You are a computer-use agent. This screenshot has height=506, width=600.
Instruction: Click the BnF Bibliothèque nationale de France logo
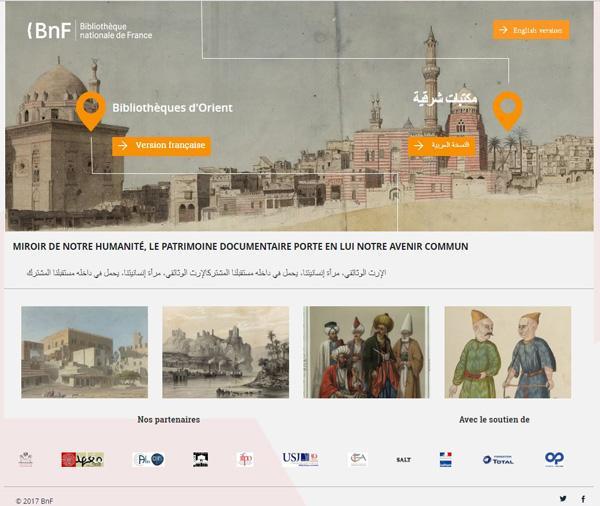coord(89,29)
